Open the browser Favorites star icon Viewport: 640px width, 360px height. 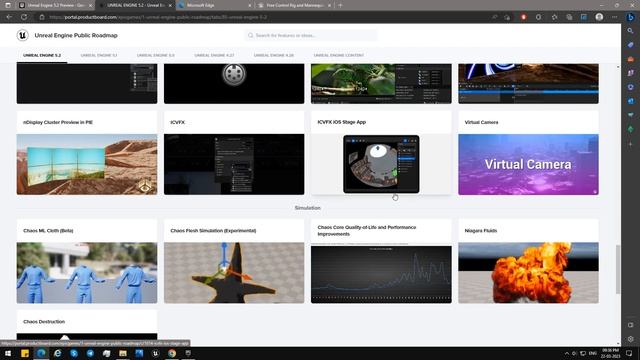click(554, 17)
